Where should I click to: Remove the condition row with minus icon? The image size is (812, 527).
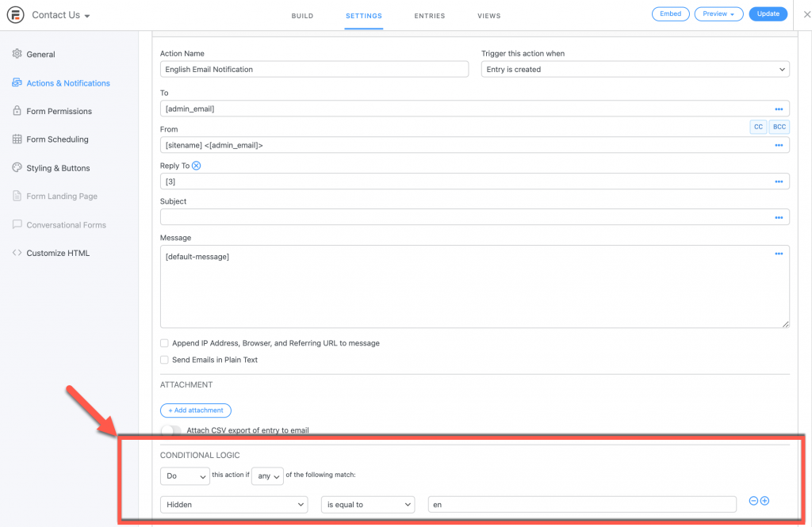[x=753, y=501]
